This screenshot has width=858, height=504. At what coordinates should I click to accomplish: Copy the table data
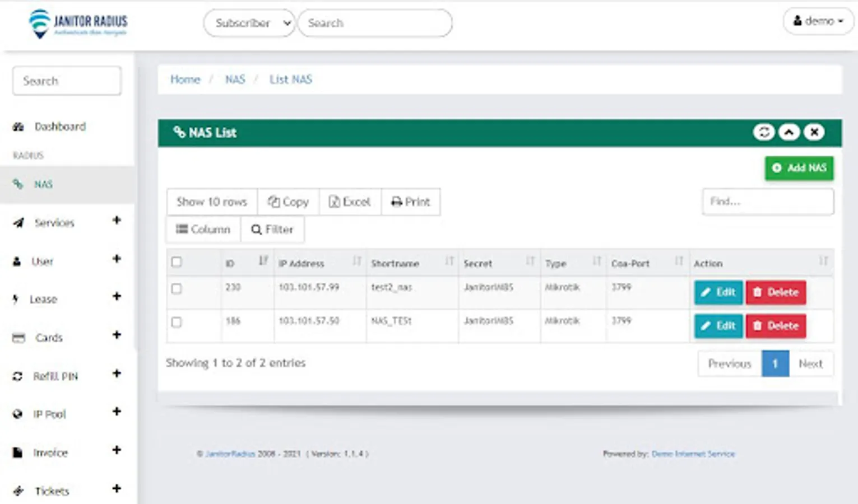pos(288,202)
